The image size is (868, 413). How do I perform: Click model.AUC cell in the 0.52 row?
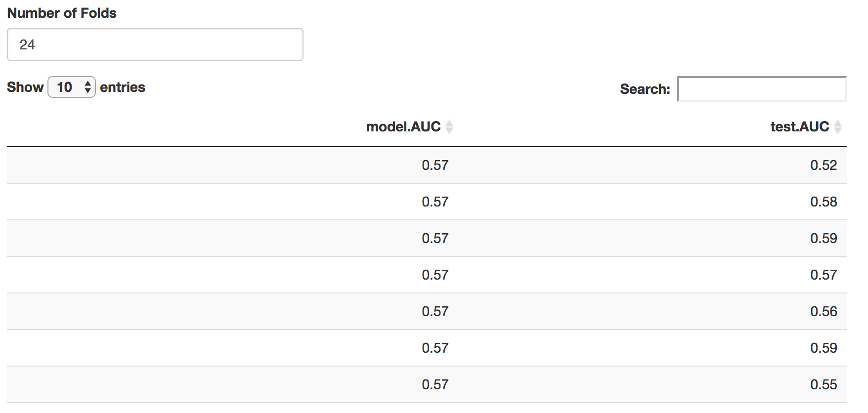point(434,165)
